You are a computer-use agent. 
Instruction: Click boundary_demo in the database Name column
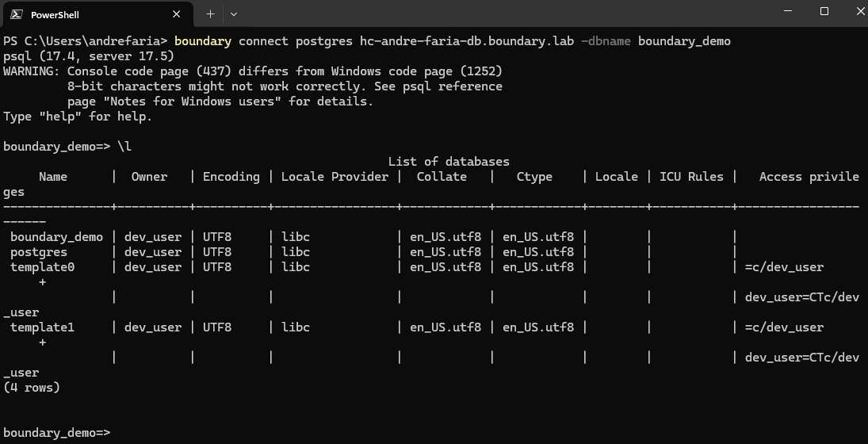coord(56,237)
